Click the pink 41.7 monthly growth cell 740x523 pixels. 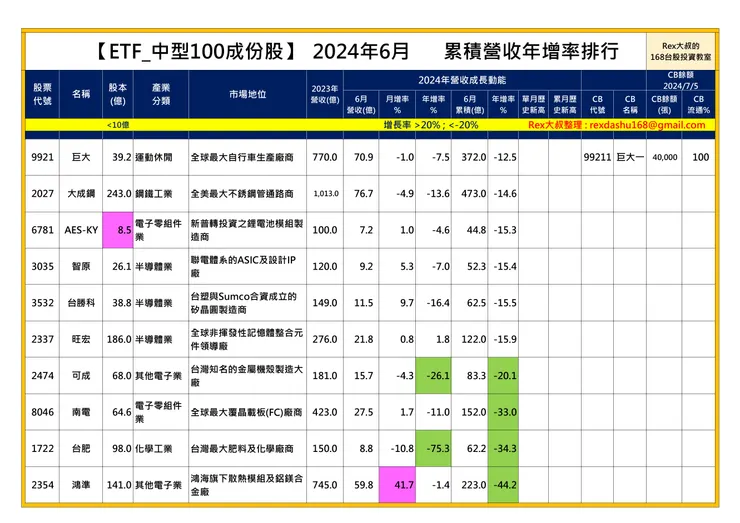tap(397, 485)
